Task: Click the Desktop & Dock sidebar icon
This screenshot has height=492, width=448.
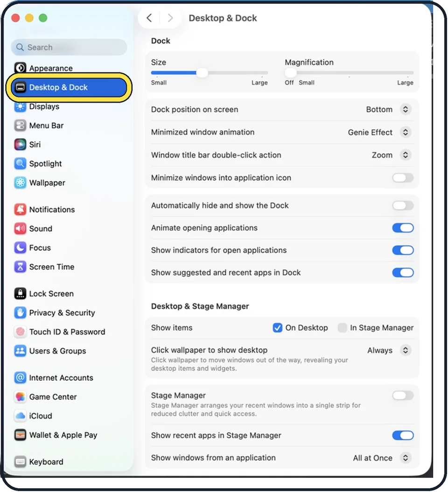Action: point(21,87)
